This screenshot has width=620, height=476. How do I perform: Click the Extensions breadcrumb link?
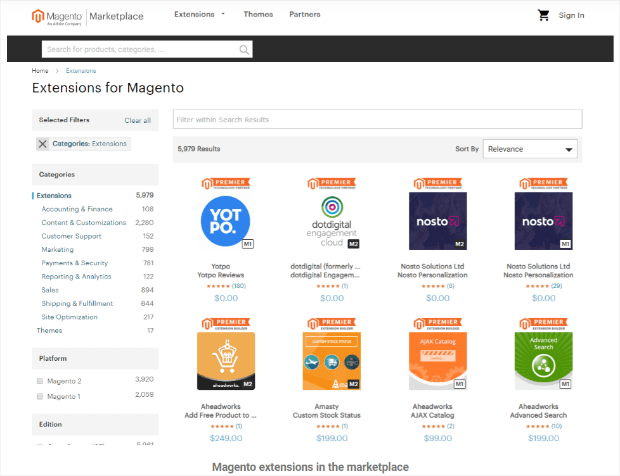coord(81,71)
